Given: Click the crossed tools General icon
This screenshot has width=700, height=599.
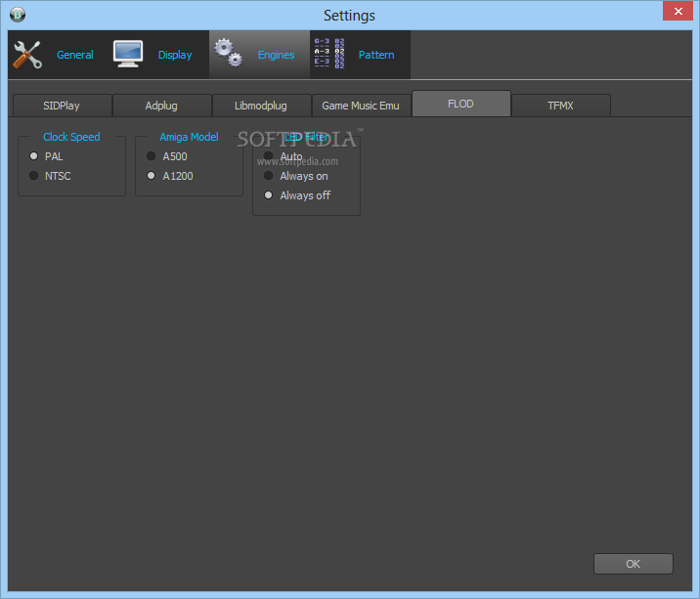Looking at the screenshot, I should 27,55.
